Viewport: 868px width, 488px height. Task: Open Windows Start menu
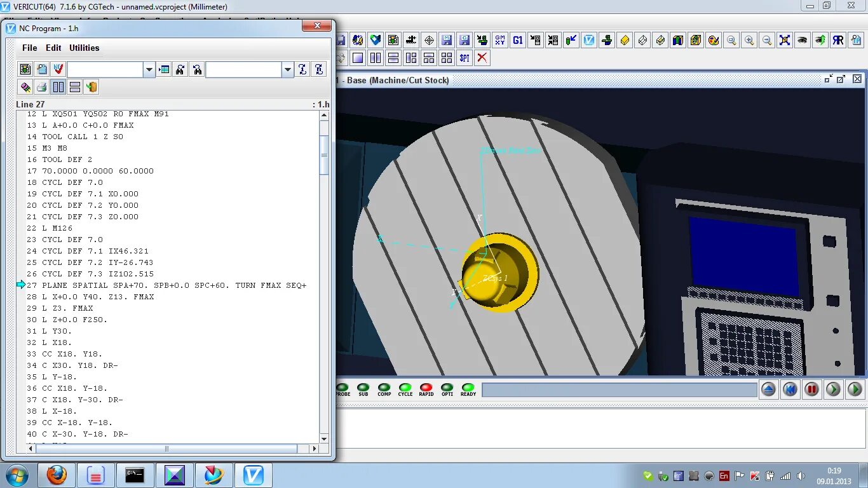tap(17, 475)
